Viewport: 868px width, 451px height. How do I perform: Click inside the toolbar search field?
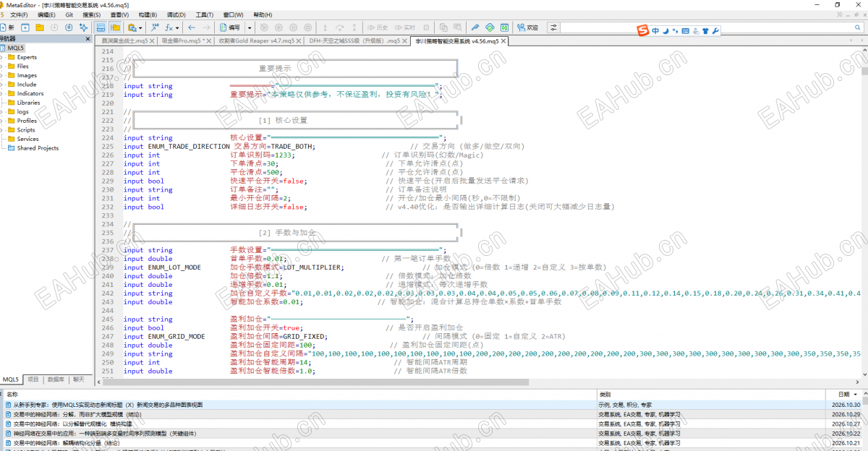(709, 27)
